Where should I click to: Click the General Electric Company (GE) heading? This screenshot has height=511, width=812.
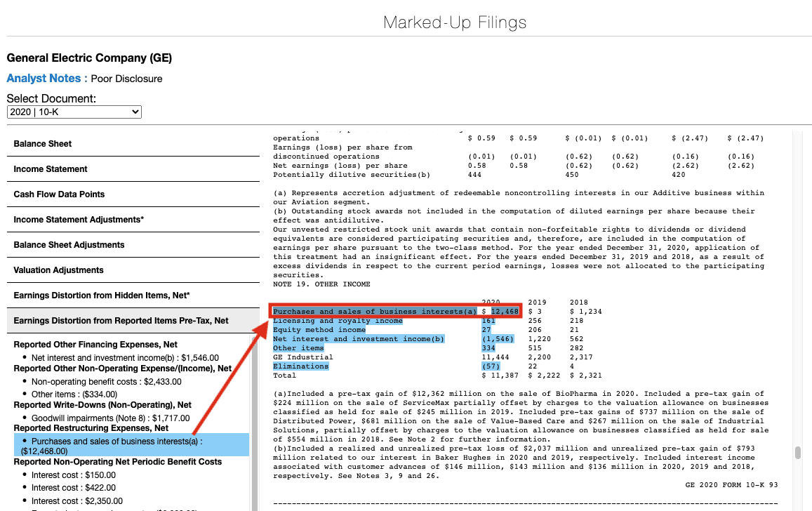coord(89,58)
